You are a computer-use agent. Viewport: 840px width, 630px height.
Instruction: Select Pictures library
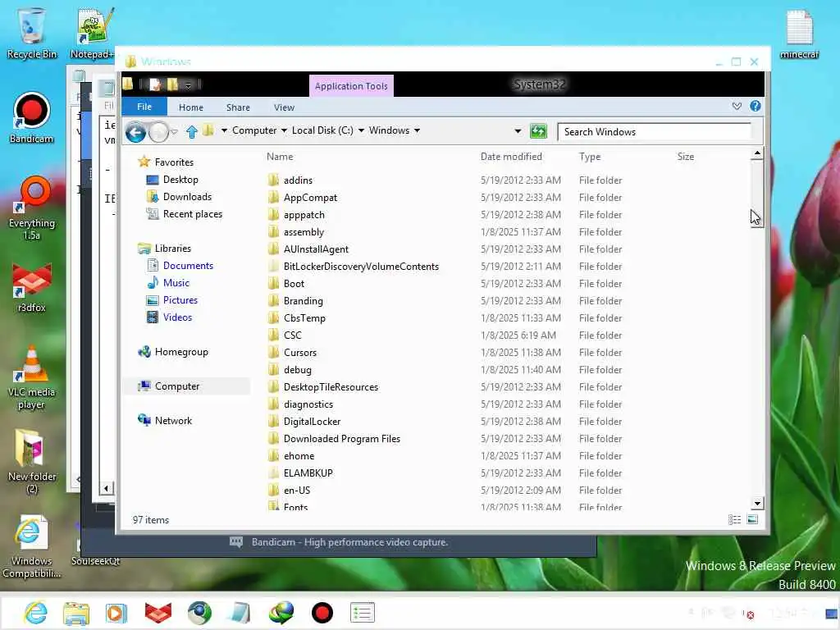[x=180, y=300]
